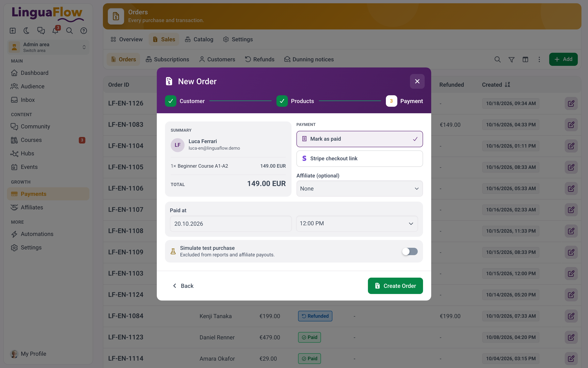Edit order LF-EN-1109 pencil icon
Image resolution: width=588 pixels, height=368 pixels.
pyautogui.click(x=571, y=252)
